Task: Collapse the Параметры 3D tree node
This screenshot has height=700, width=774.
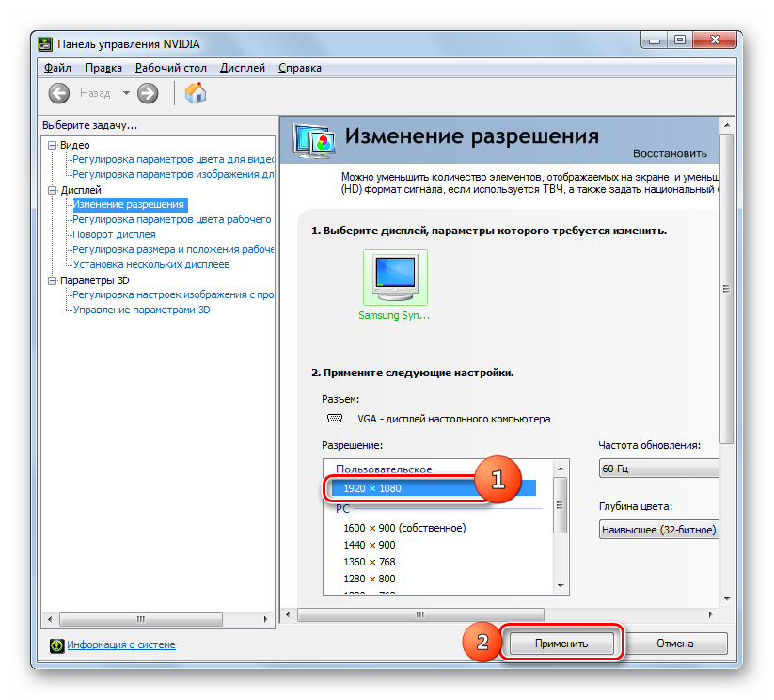Action: tap(52, 280)
